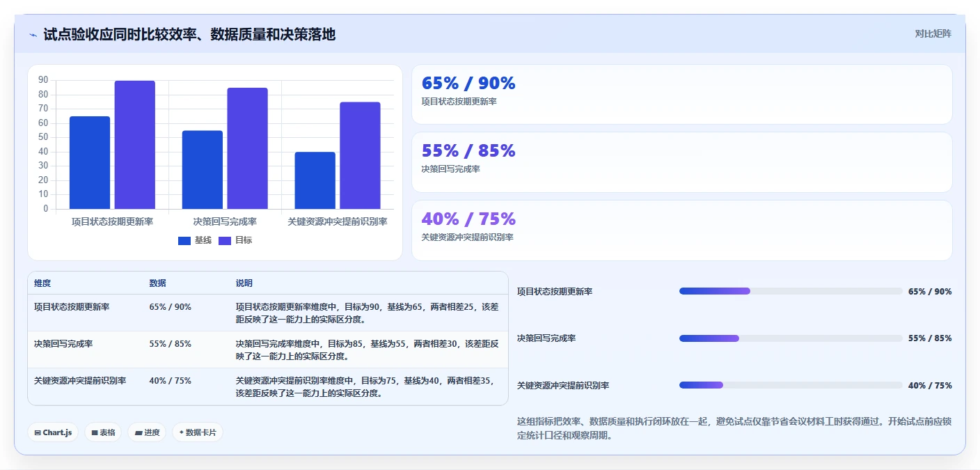This screenshot has height=470, width=980.
Task: Click the description mentioning 两者相差30
Action: [x=367, y=350]
